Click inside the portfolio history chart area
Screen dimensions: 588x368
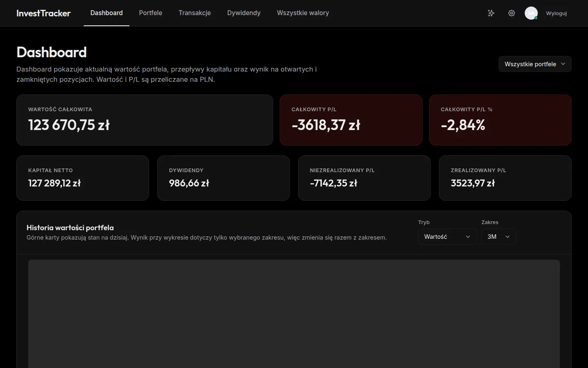coord(294,315)
